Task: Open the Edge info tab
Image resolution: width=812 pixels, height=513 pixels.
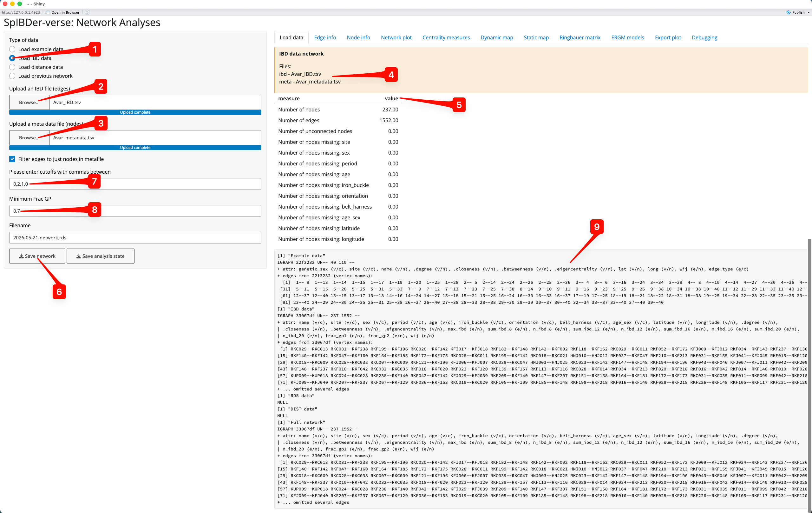Action: pyautogui.click(x=325, y=37)
